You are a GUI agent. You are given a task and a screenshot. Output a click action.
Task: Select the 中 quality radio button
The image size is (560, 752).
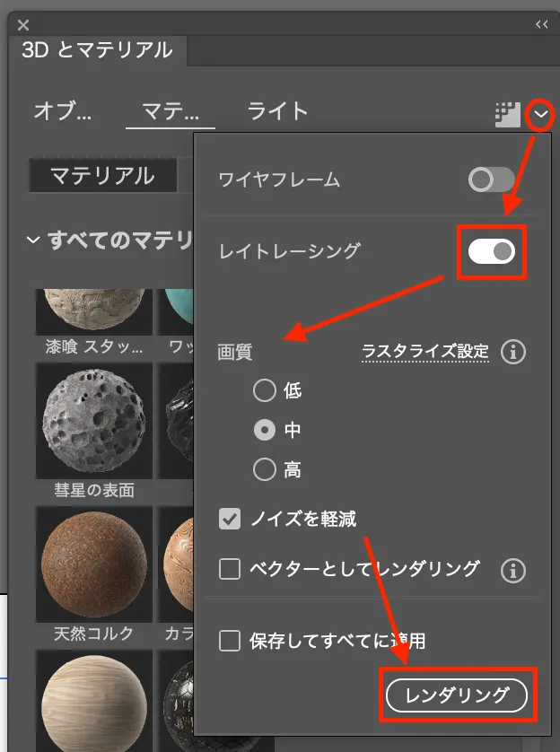point(265,430)
